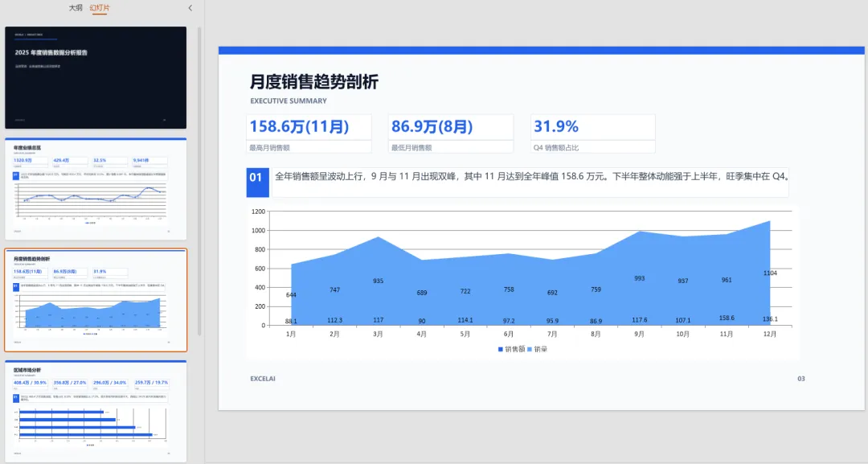
Task: Switch to the 大纲 outline tab
Action: coord(76,8)
